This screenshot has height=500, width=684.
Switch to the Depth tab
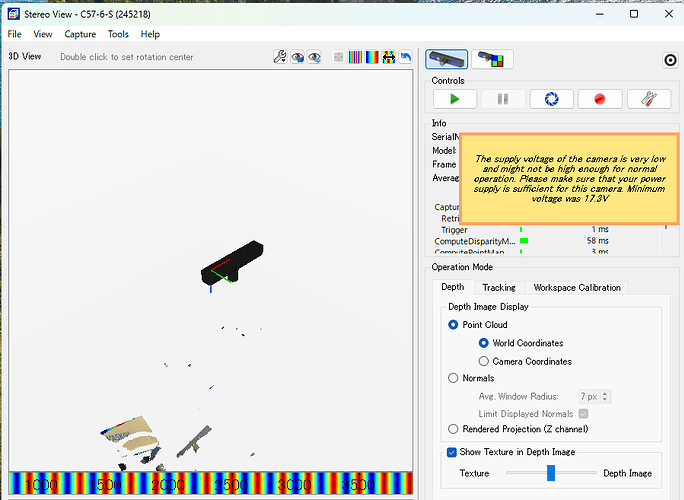coord(452,287)
